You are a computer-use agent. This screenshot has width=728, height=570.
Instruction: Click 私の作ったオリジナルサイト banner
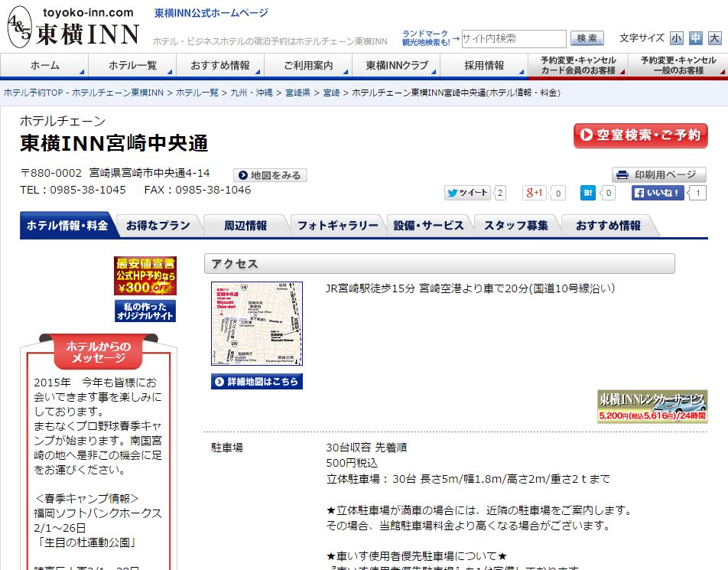coord(145,311)
